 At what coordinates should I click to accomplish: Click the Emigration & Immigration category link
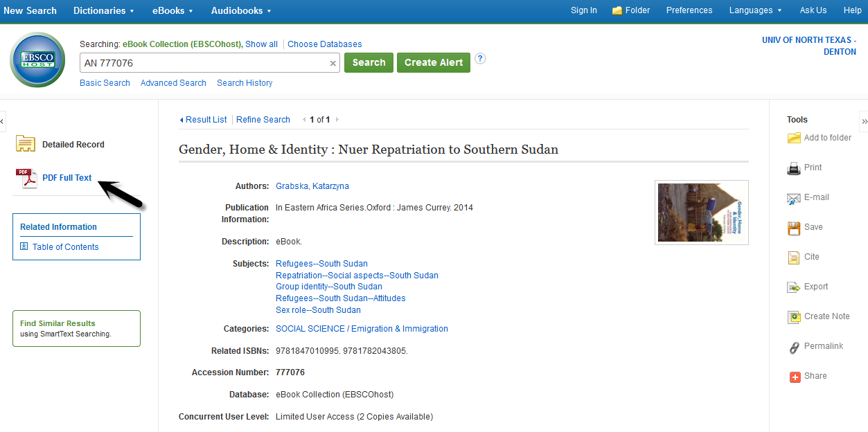pyautogui.click(x=362, y=329)
